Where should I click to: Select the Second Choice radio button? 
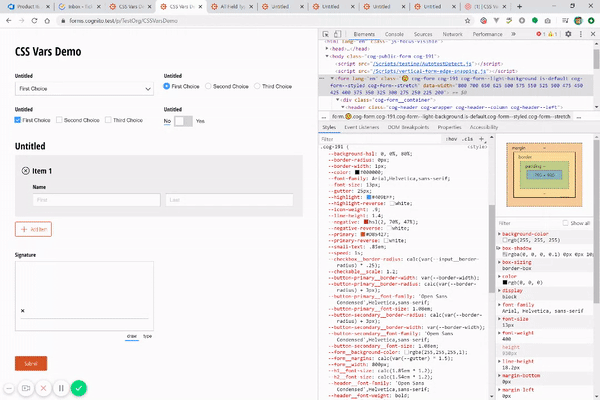click(x=208, y=86)
